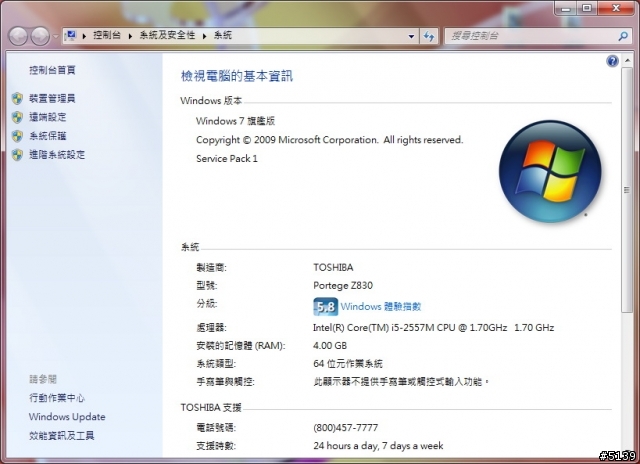The image size is (640, 464).
Task: Open the address bar history dropdown
Action: (x=411, y=36)
